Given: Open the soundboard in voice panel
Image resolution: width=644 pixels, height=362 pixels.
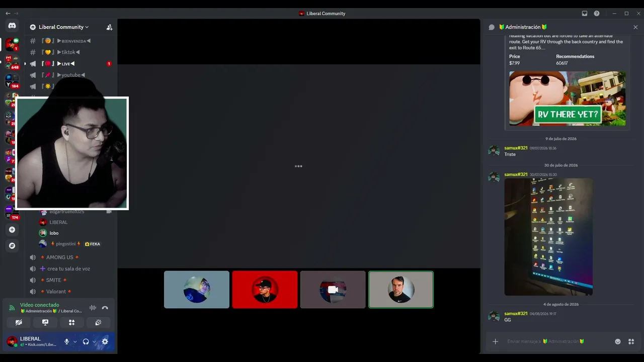Looking at the screenshot, I should 98,322.
